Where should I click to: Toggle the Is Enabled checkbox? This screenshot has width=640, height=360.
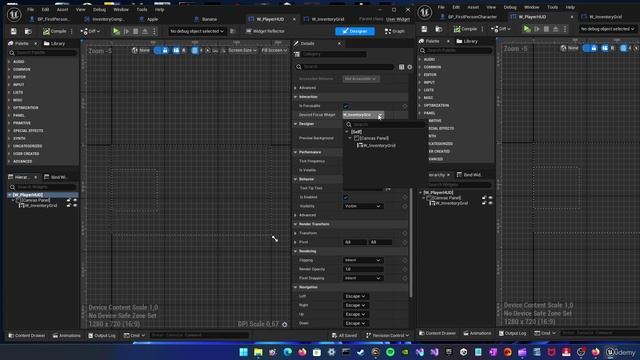(346, 197)
